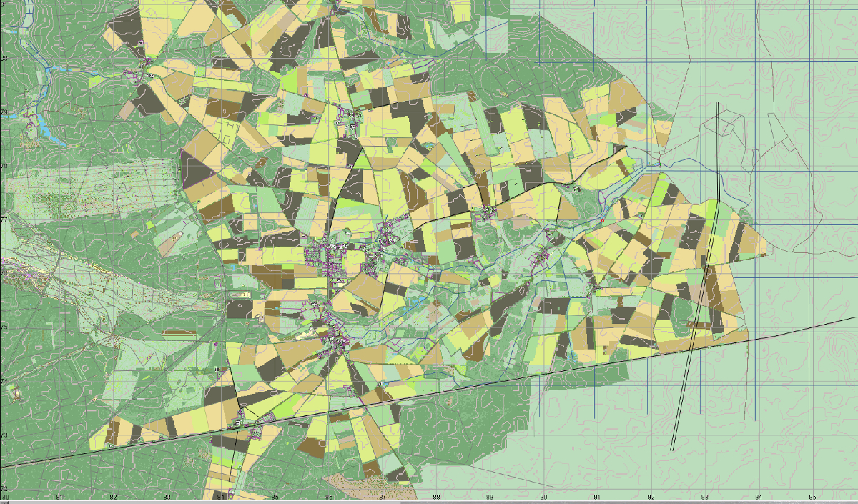Viewport: 858px width, 504px height.
Task: Click the bottom axis label 90
Action: click(543, 497)
